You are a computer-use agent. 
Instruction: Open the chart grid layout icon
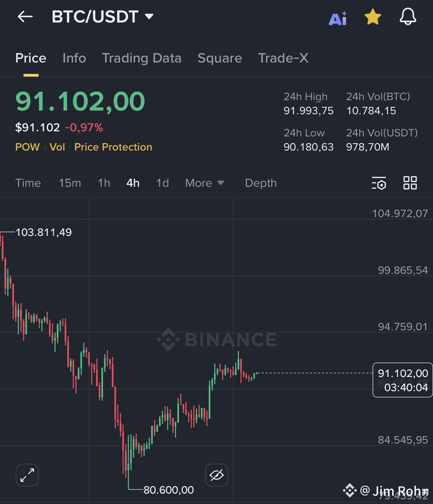click(x=410, y=183)
